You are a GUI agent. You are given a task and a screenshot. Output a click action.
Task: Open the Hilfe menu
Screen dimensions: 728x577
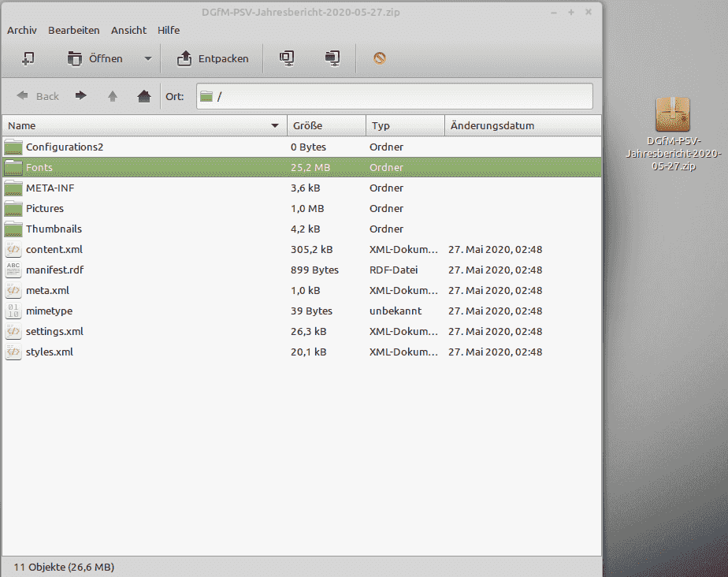169,30
